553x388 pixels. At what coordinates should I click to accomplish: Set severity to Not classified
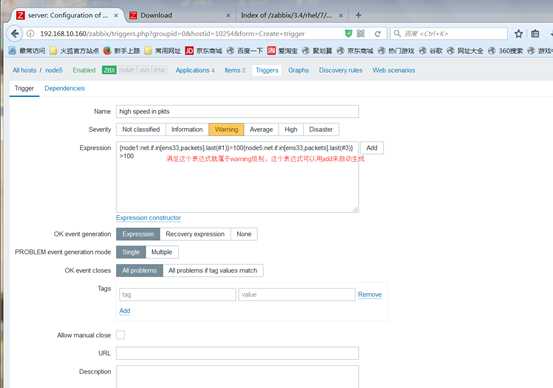141,129
